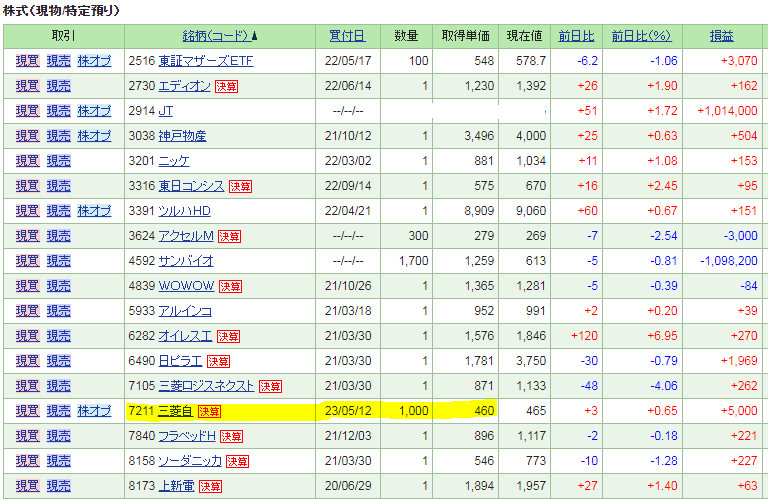772x499 pixels.
Task: Click 決算 badge next to エディオン
Action: [226, 87]
